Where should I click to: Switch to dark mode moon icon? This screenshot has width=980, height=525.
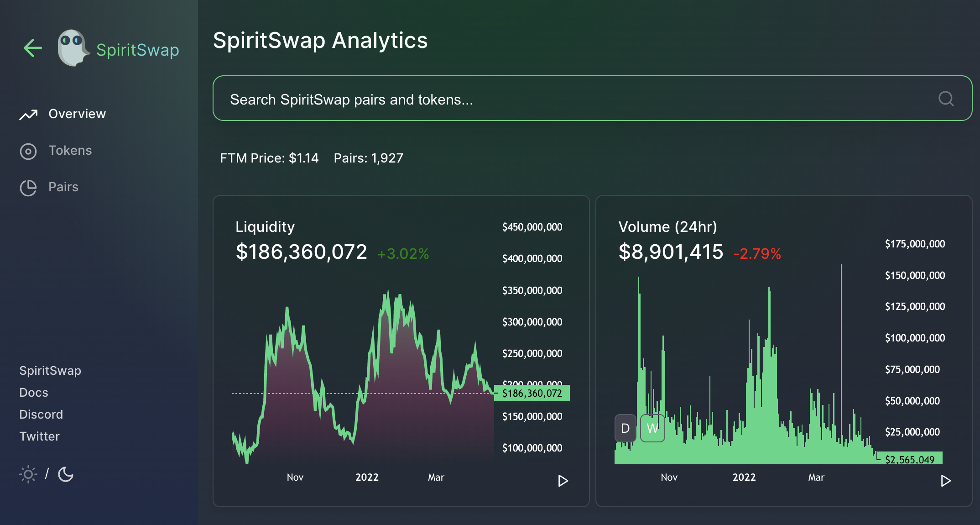(66, 474)
